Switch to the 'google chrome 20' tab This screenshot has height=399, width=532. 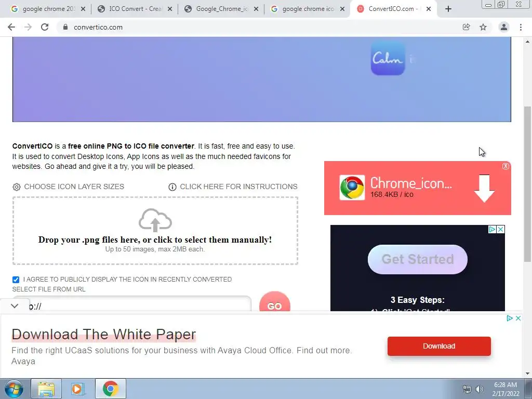[48, 9]
